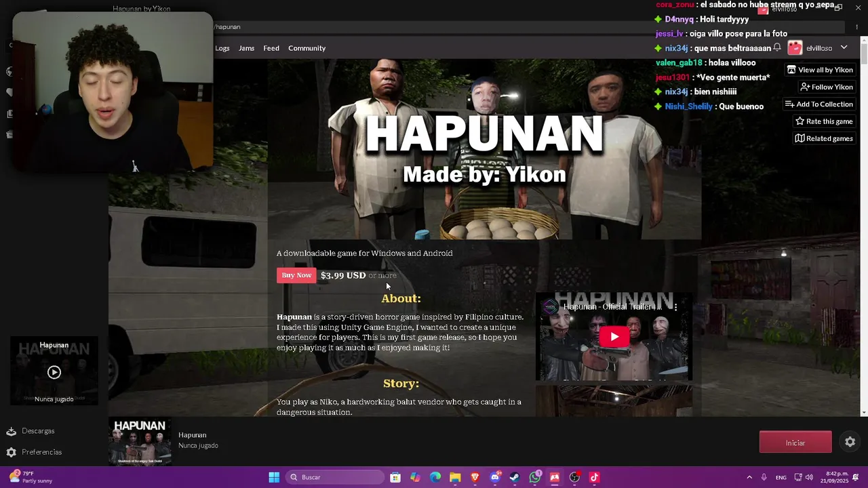Click the ENG language indicator
Viewport: 868px width, 488px height.
click(781, 477)
